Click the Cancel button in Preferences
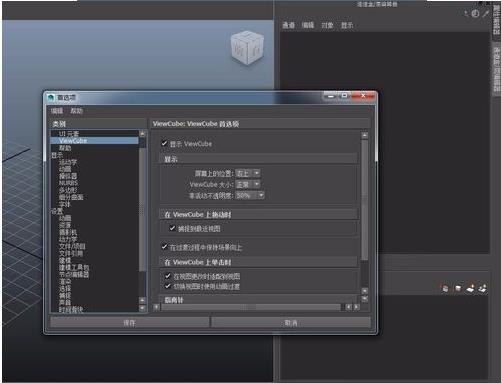This screenshot has height=383, width=501. pos(291,323)
